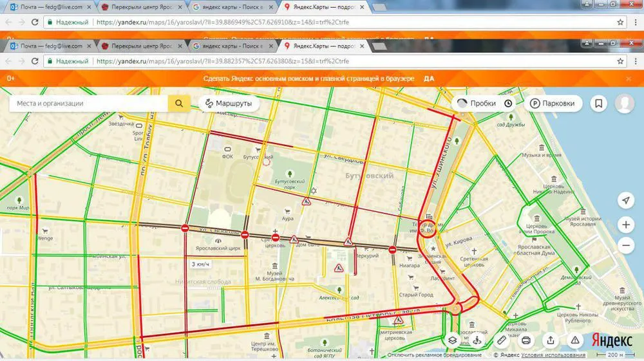Screen dimensions: 644x361
Task: Click the yellow search magnifier button
Action: (x=179, y=104)
